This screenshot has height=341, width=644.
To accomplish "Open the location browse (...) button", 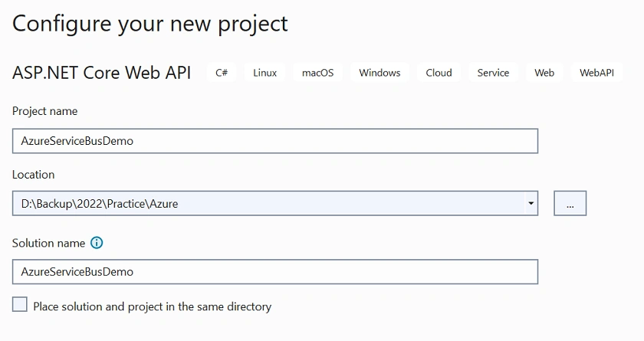I will coord(570,203).
